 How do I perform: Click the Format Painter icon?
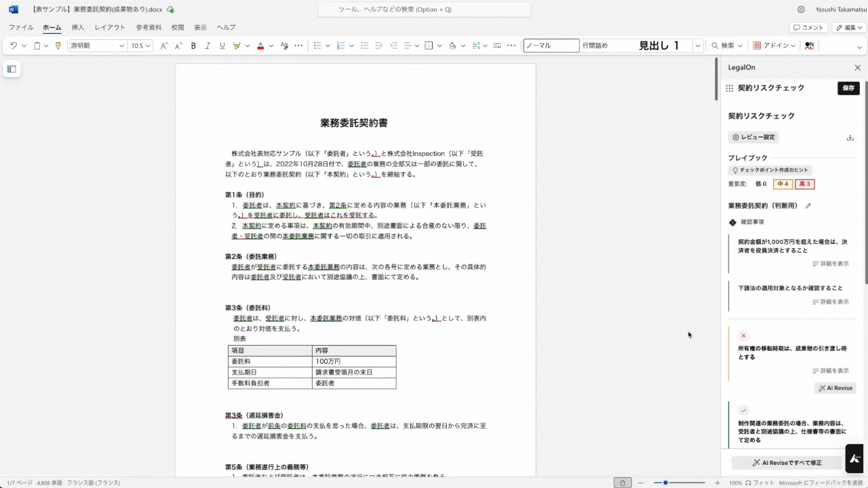tap(58, 46)
